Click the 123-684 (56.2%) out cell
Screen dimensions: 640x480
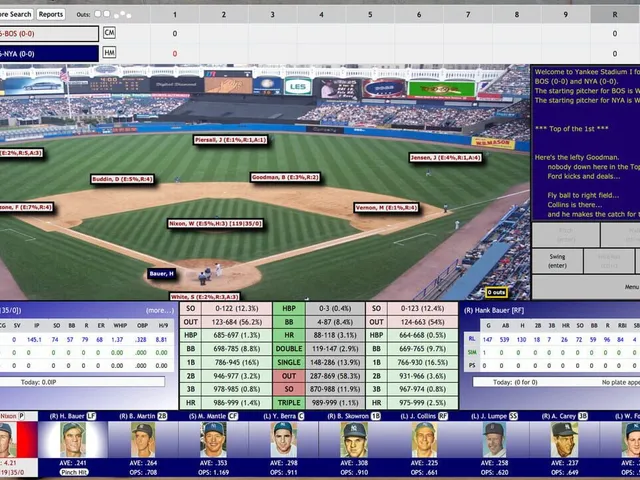[x=237, y=322]
